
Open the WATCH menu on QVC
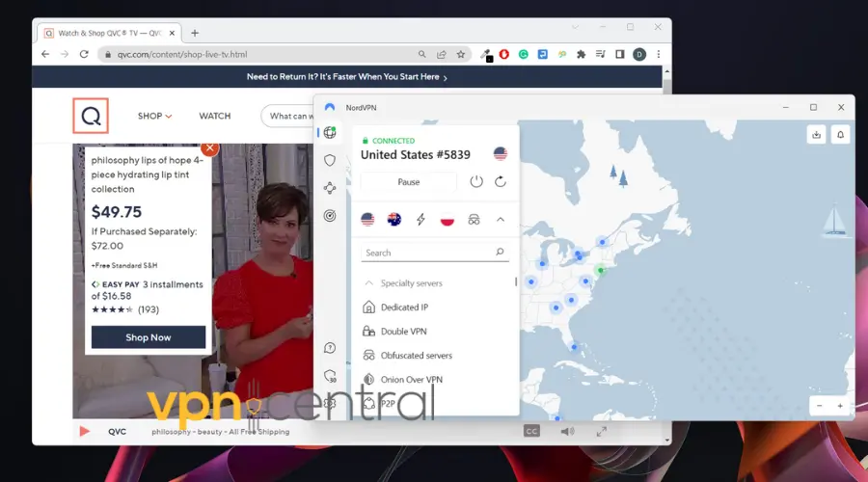(x=215, y=116)
